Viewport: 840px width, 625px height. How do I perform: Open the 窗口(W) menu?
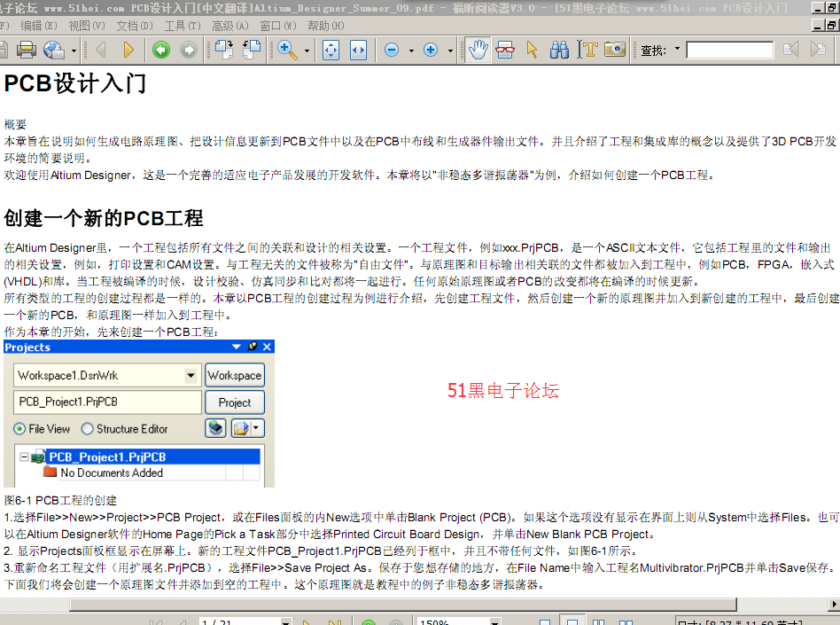(278, 26)
